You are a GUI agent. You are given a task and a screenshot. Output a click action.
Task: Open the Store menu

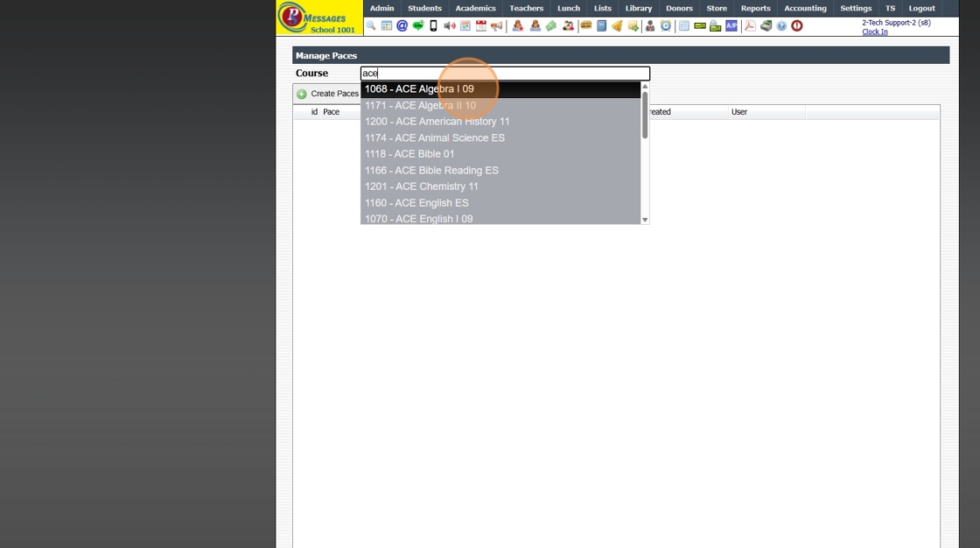point(717,8)
